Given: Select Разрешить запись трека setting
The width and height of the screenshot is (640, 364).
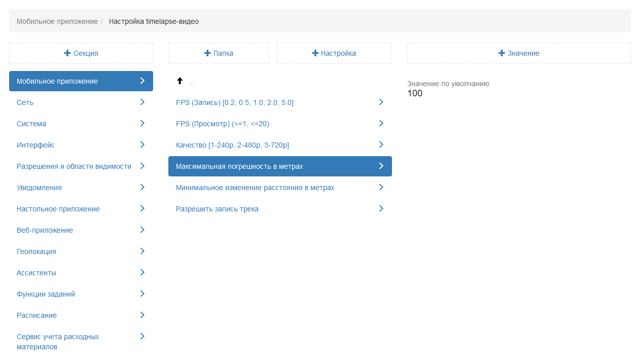Looking at the screenshot, I should pyautogui.click(x=217, y=209).
